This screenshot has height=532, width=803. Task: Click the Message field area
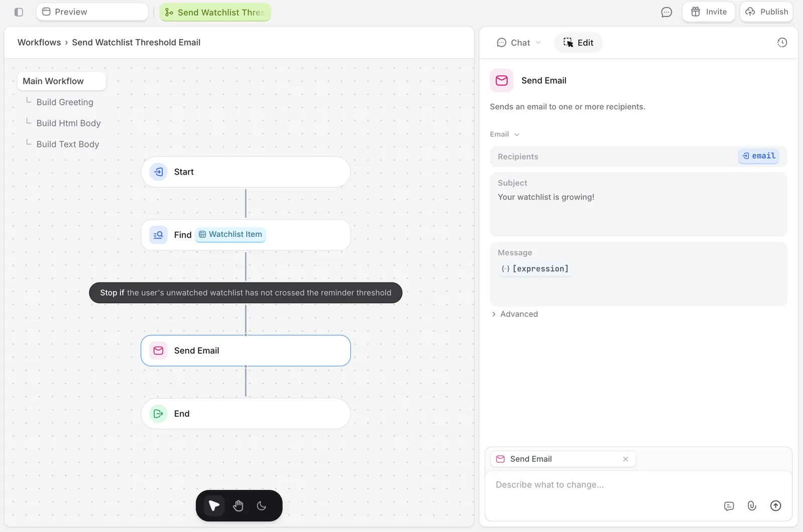pyautogui.click(x=638, y=274)
